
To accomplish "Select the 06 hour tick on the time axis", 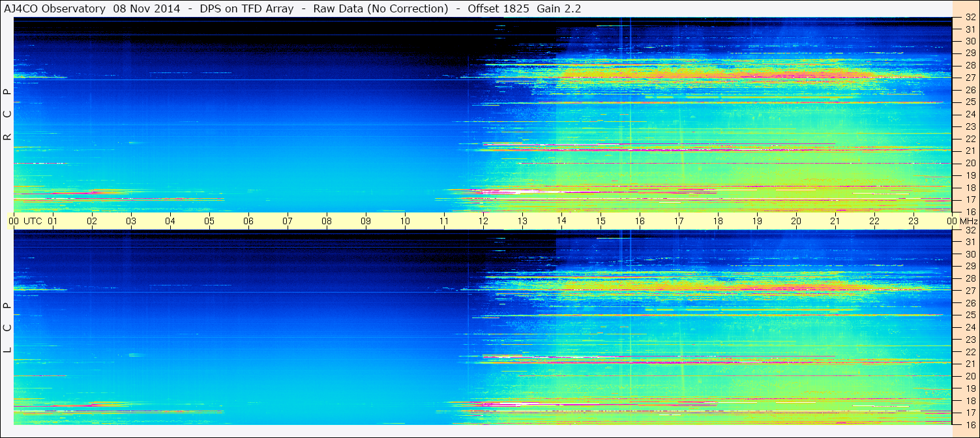I will click(x=248, y=221).
